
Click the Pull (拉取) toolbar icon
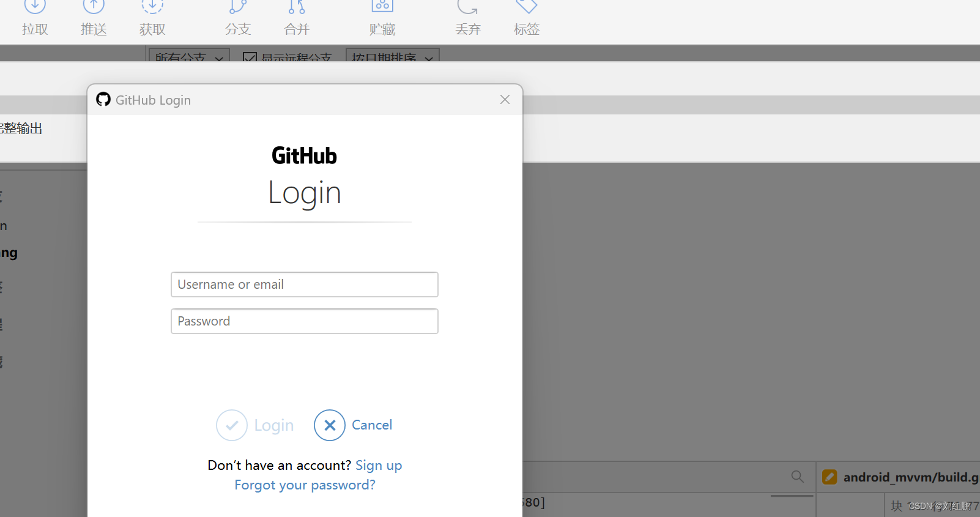click(35, 6)
